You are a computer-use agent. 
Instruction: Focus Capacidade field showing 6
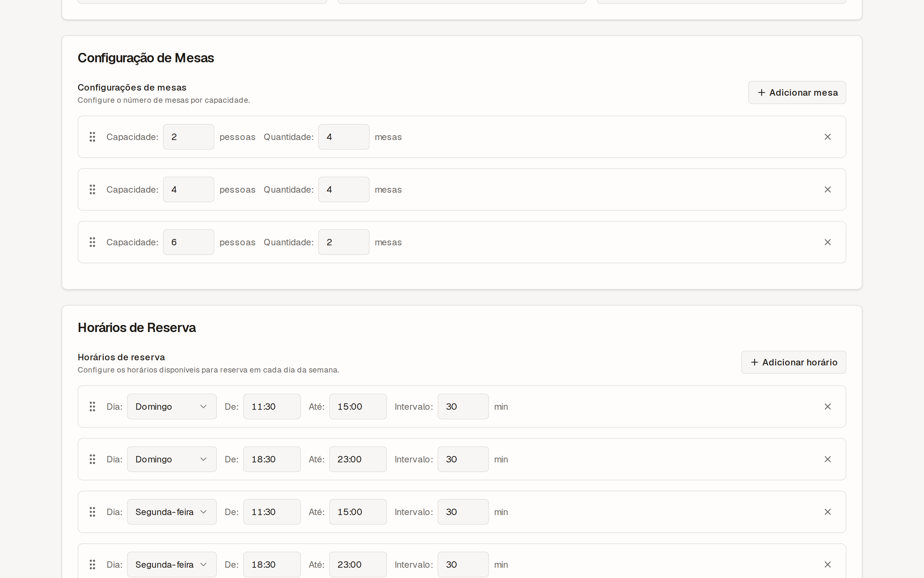click(x=189, y=242)
